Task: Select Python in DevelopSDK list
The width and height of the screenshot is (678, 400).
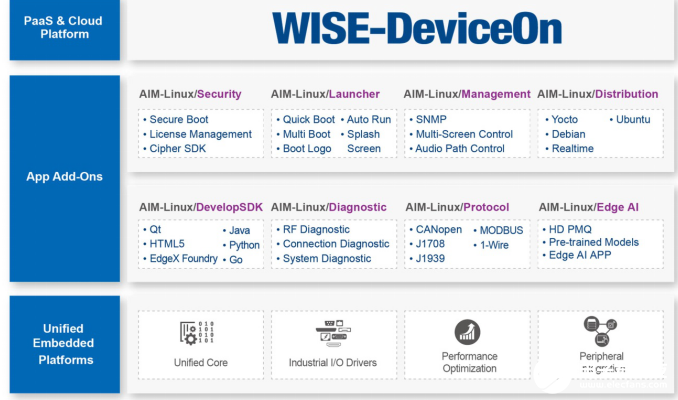Action: [x=244, y=245]
